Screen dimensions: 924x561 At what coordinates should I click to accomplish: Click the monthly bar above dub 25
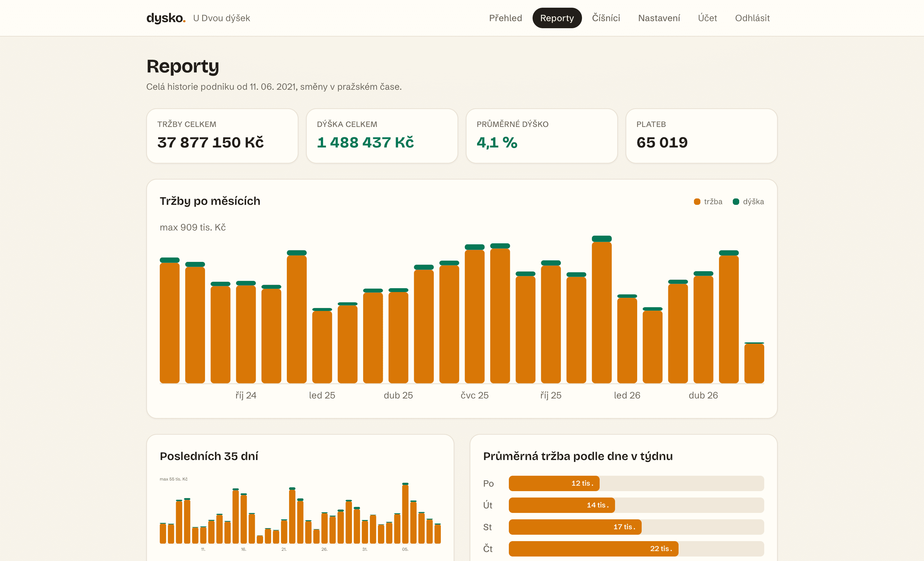pyautogui.click(x=398, y=336)
